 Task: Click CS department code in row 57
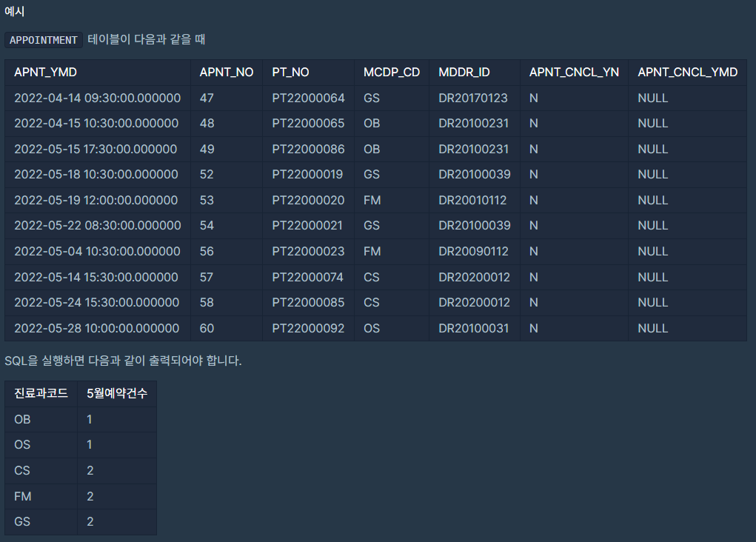pos(371,277)
